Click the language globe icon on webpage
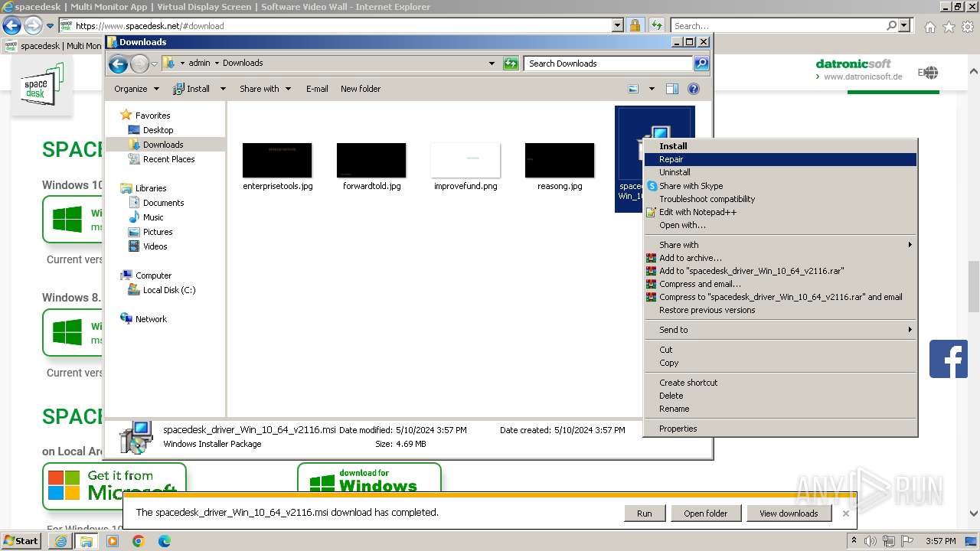Viewport: 980px width, 551px height. [x=929, y=73]
